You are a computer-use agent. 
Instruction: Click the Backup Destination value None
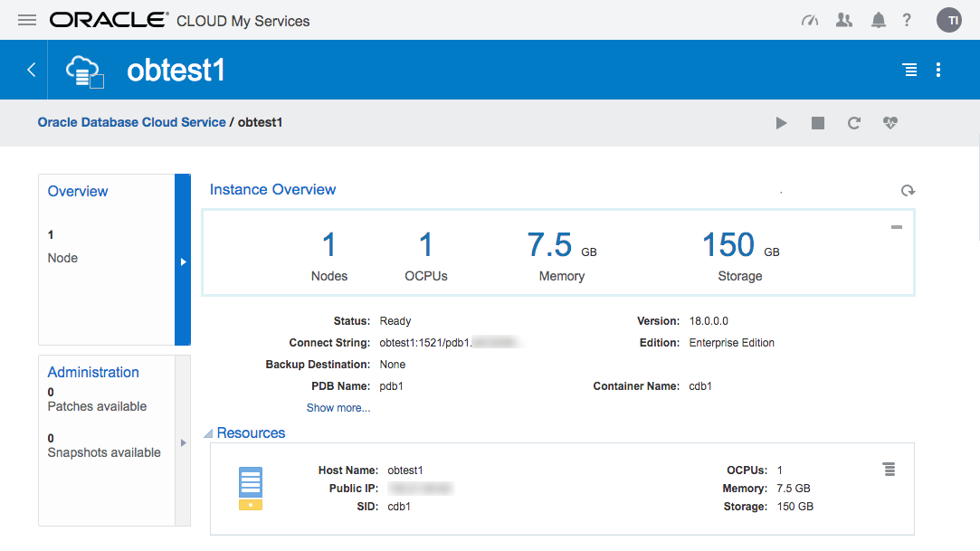[393, 365]
